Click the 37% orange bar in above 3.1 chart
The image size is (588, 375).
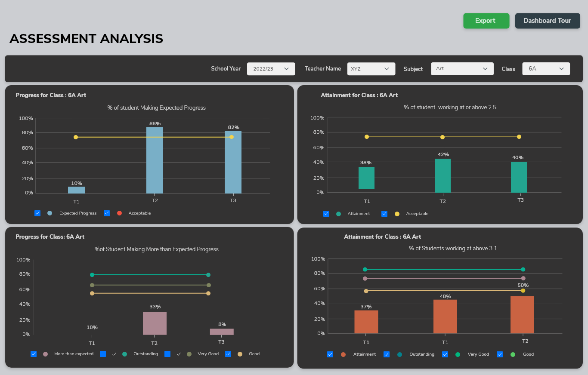[x=366, y=322]
